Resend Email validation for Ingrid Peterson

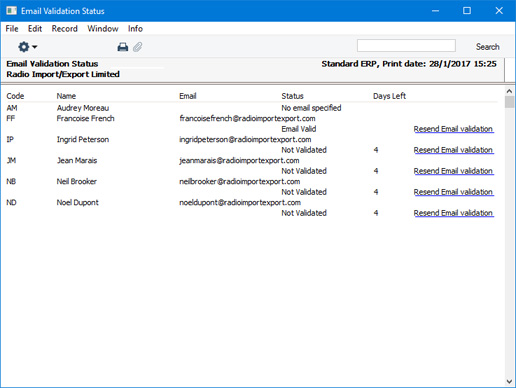tap(454, 150)
